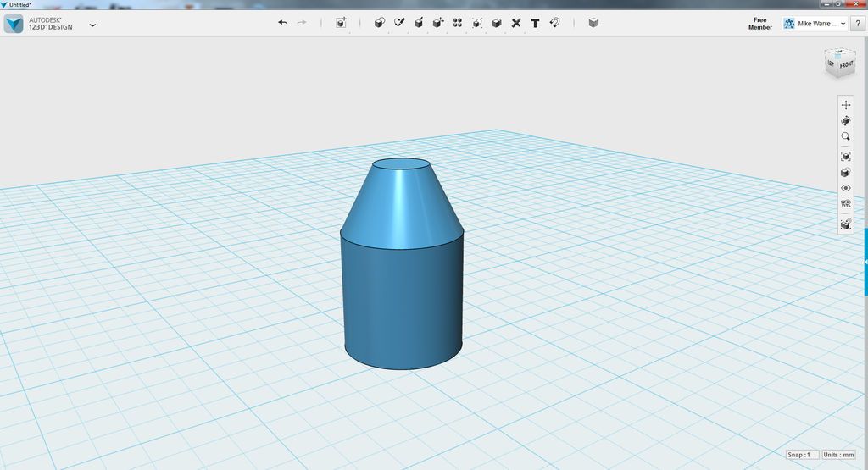Click the FRONT face of view cube
Image resolution: width=868 pixels, height=470 pixels.
click(x=846, y=65)
